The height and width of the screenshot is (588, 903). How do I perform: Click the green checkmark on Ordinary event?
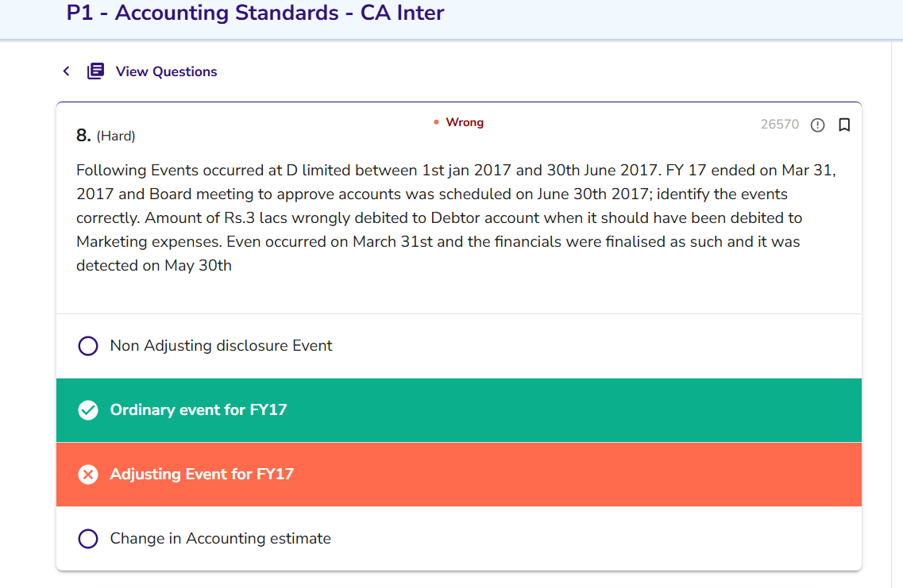coord(88,410)
